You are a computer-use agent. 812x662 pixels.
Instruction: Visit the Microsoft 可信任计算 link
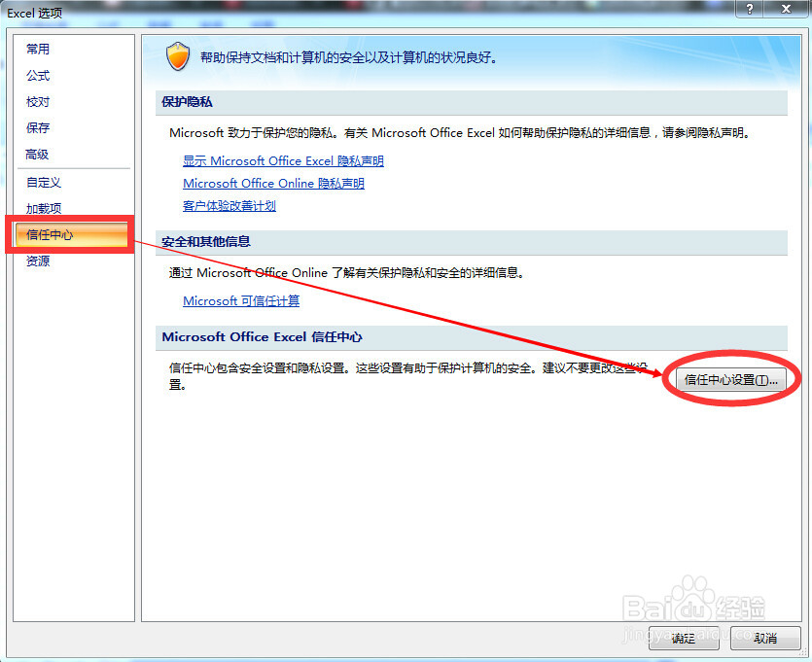point(241,300)
